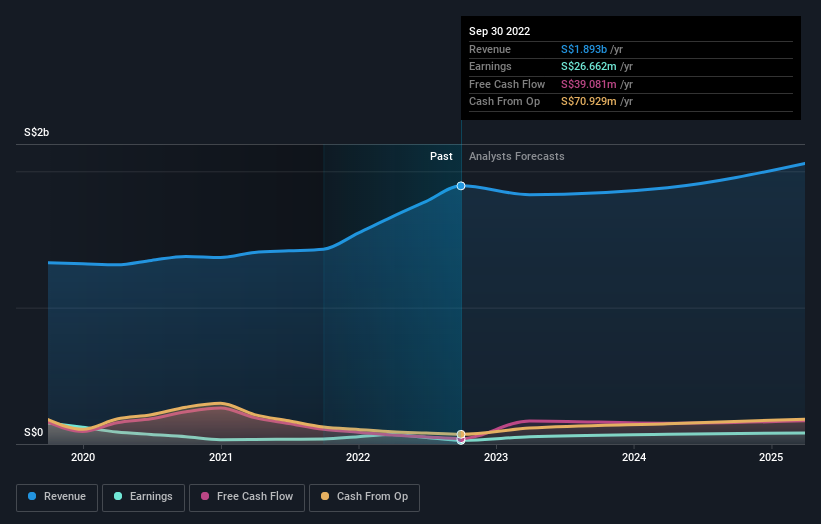The height and width of the screenshot is (524, 821).
Task: Click the 2024 x-axis label
Action: 634,458
